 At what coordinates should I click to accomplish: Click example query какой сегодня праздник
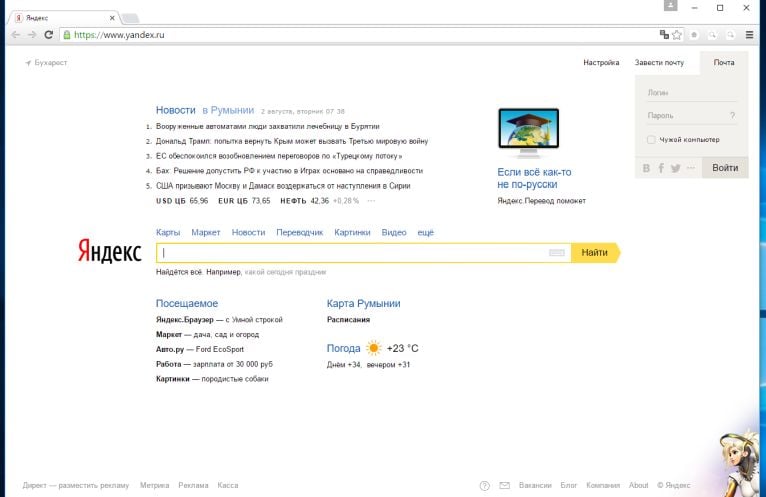(x=285, y=272)
